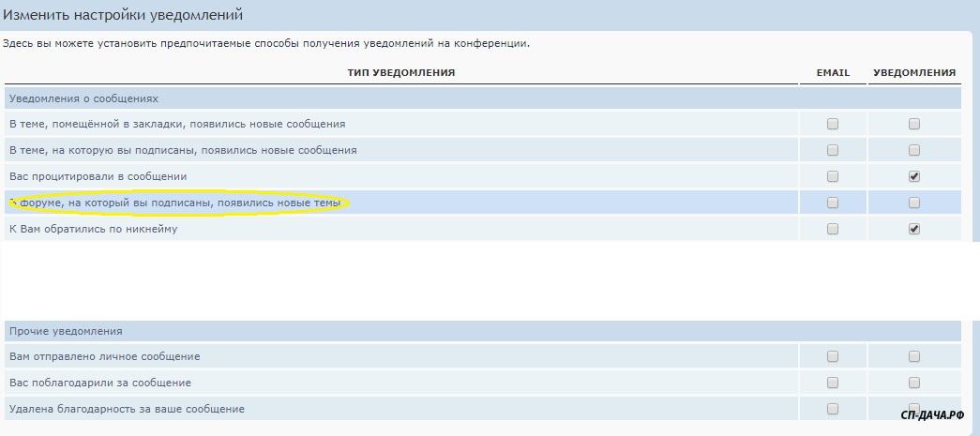The image size is (980, 436).
Task: Enable board notification for subscribed topic posts
Action: click(x=914, y=150)
